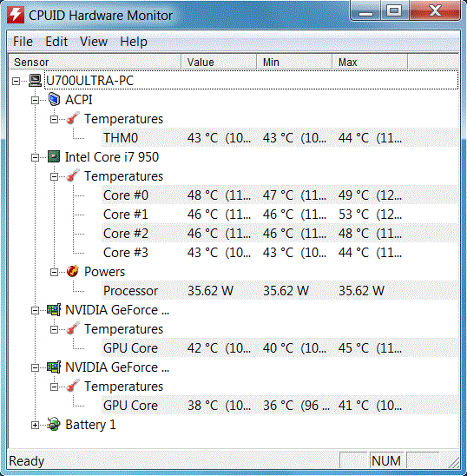The width and height of the screenshot is (467, 476).
Task: Collapse the U700ULTRA-PC root node
Action: coord(16,81)
